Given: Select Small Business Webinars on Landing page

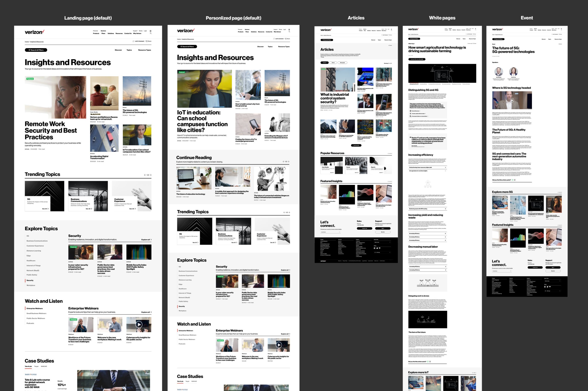Looking at the screenshot, I should [36, 313].
